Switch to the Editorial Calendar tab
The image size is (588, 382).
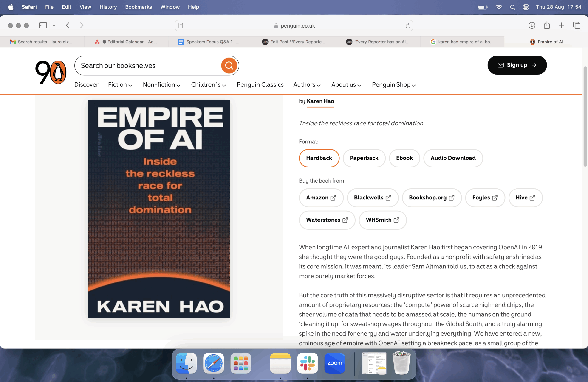(126, 42)
